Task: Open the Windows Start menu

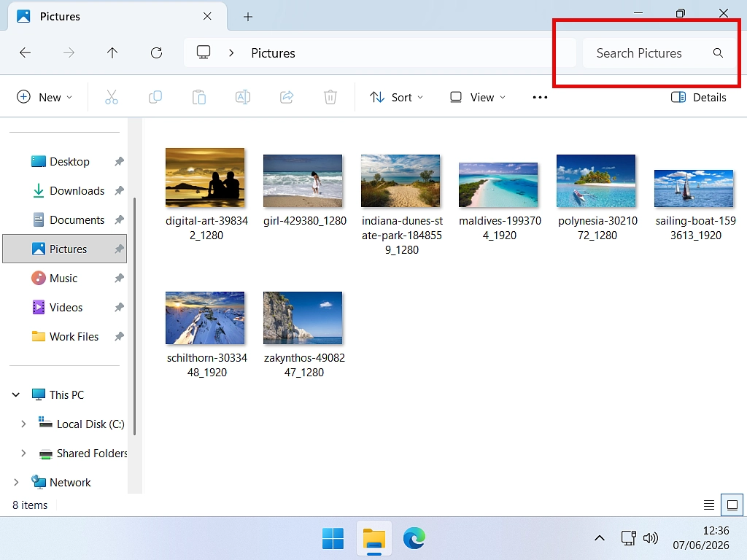Action: pyautogui.click(x=333, y=539)
